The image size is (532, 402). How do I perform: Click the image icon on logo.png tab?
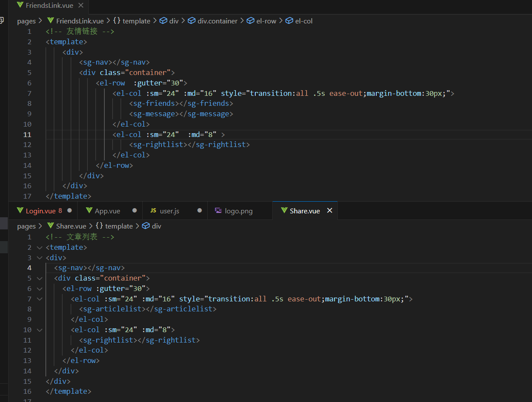(x=218, y=211)
